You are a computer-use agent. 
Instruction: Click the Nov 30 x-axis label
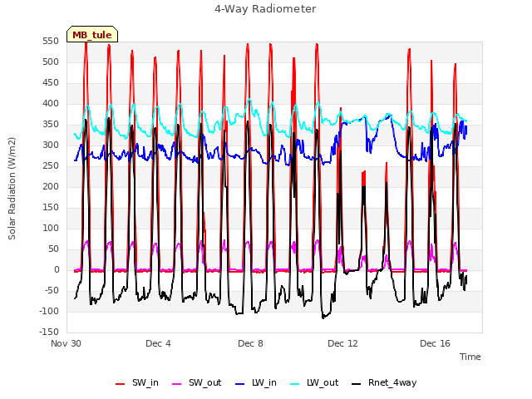66,343
